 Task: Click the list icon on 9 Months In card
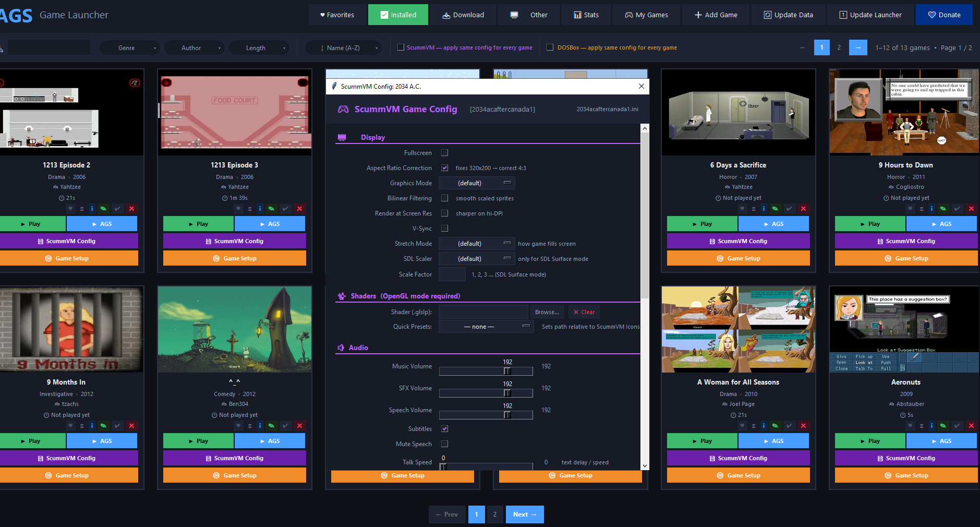(82, 426)
